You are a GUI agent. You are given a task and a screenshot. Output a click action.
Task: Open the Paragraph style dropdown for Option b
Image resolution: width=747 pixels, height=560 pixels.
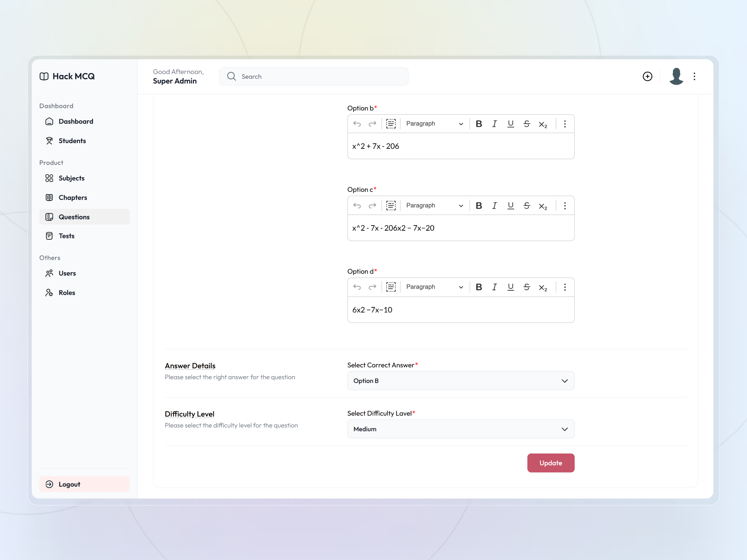(x=434, y=124)
